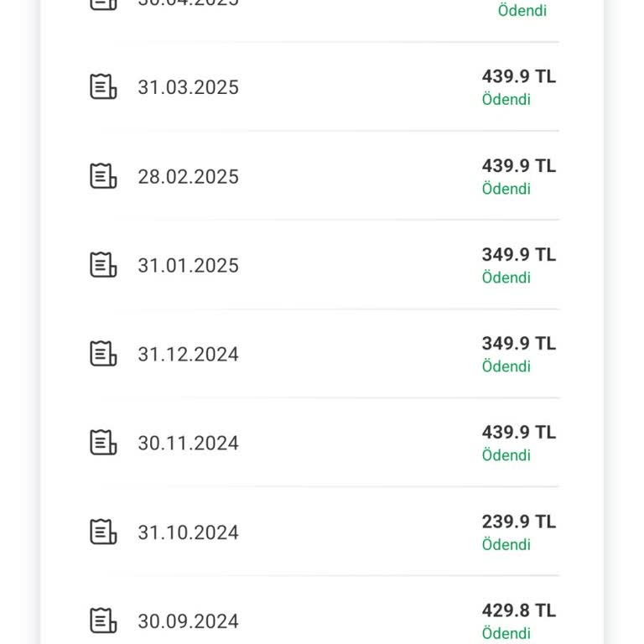The width and height of the screenshot is (644, 644).
Task: Click the invoice icon for 31.01.2025
Action: pyautogui.click(x=103, y=265)
